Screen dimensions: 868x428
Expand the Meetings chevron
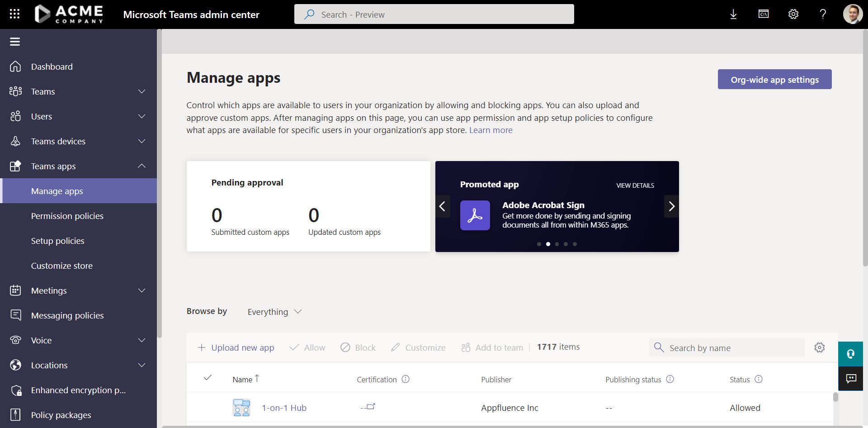click(142, 290)
